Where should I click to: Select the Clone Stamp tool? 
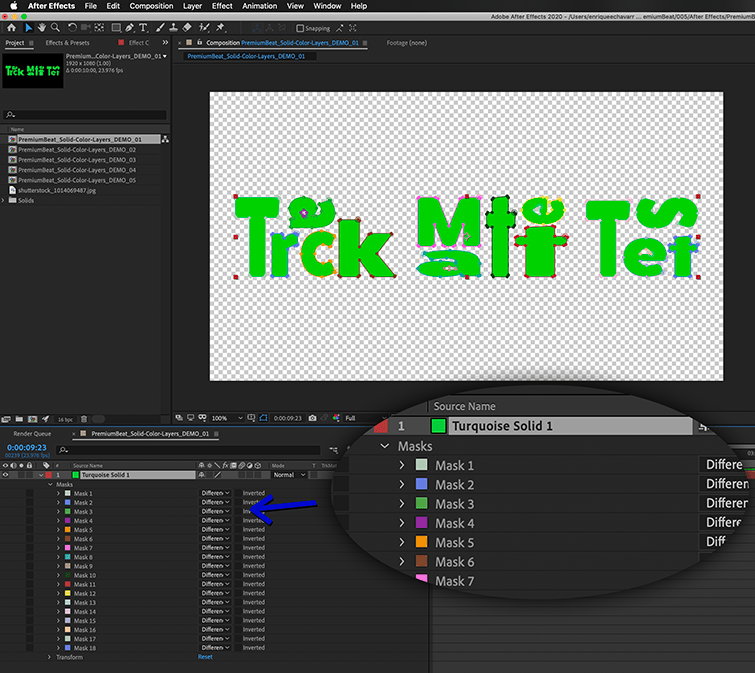point(173,28)
